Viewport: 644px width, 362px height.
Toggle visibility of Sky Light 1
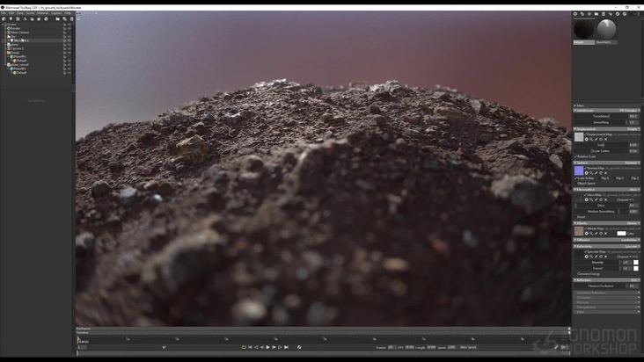[69, 40]
